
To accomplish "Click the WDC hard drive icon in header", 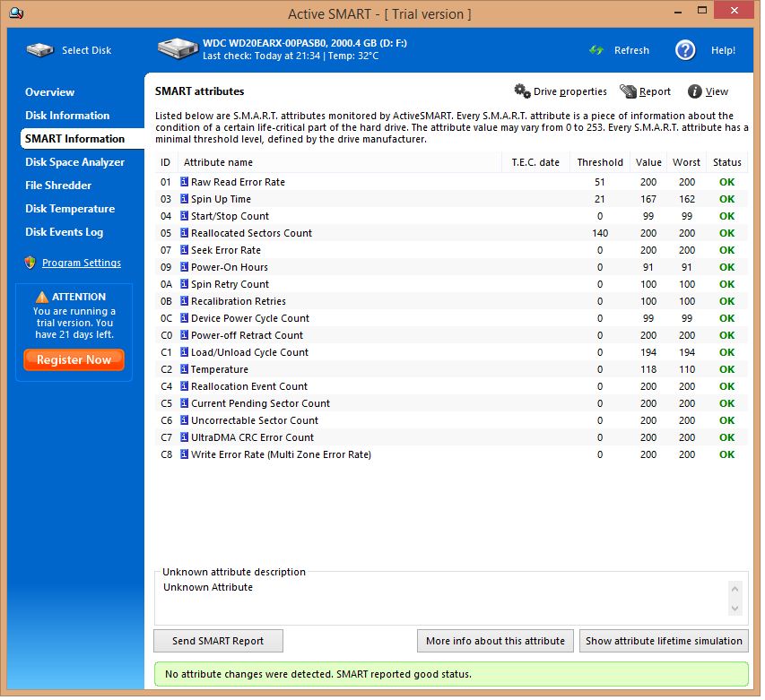I will point(178,49).
